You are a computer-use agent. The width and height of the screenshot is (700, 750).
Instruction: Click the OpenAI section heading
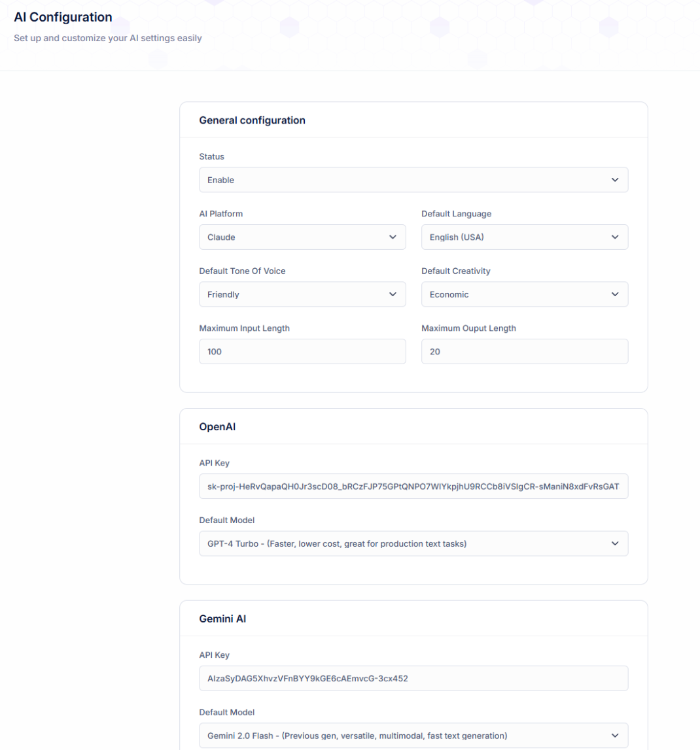click(217, 427)
